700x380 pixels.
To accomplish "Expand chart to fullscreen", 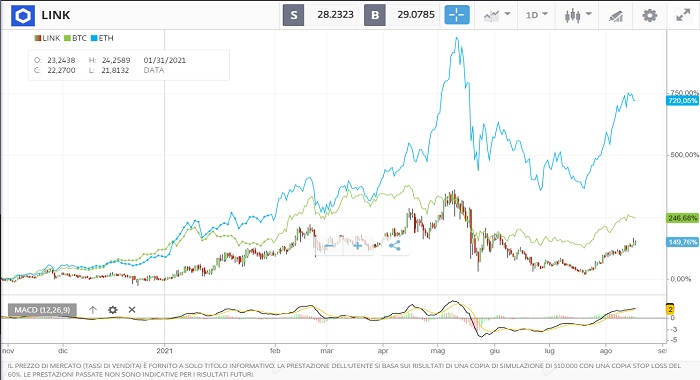I will click(683, 15).
